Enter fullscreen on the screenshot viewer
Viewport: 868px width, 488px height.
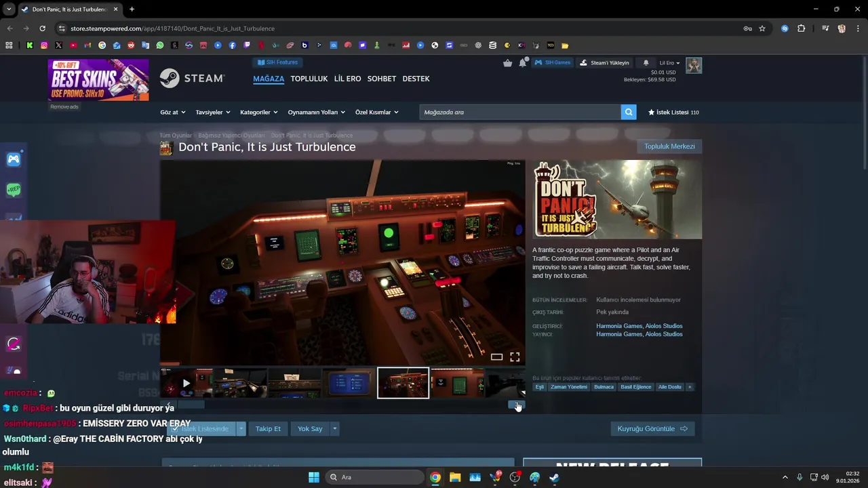coord(515,357)
